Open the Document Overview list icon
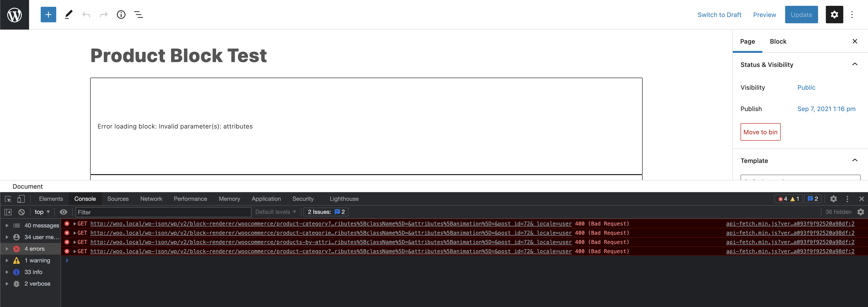Image resolution: width=868 pixels, height=307 pixels. click(x=139, y=15)
